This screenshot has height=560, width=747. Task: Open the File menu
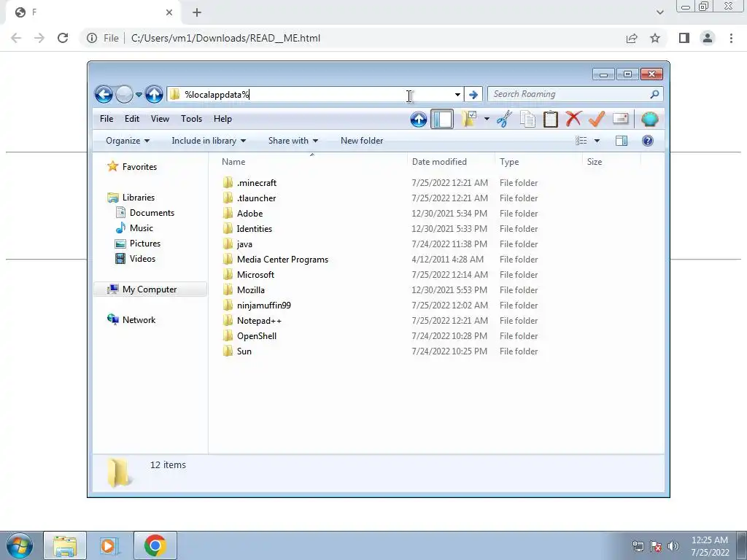[x=107, y=119]
